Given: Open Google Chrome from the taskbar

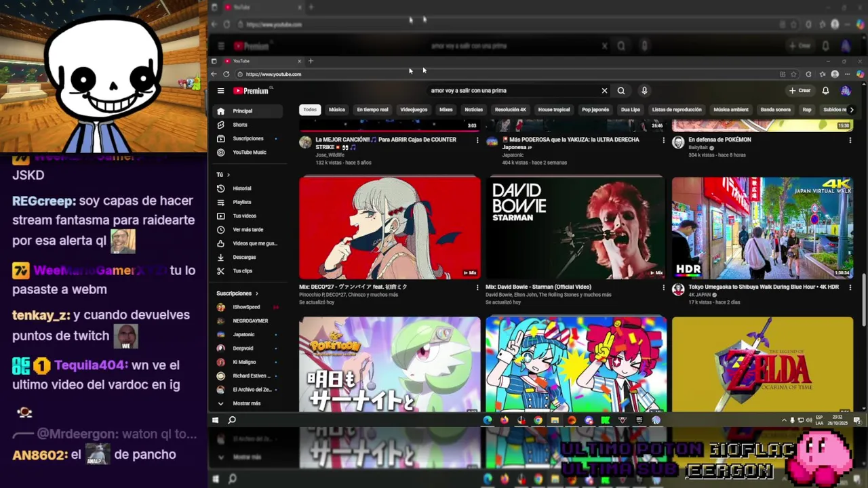Looking at the screenshot, I should pos(538,420).
